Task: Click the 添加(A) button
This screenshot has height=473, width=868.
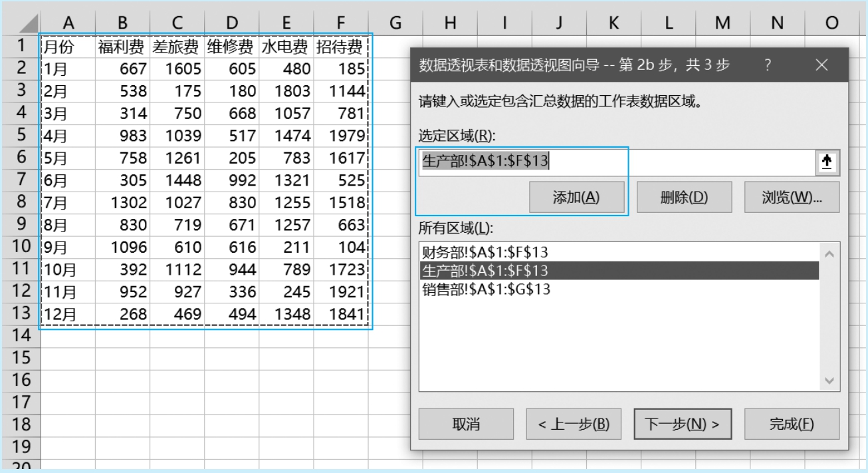Action: tap(576, 198)
